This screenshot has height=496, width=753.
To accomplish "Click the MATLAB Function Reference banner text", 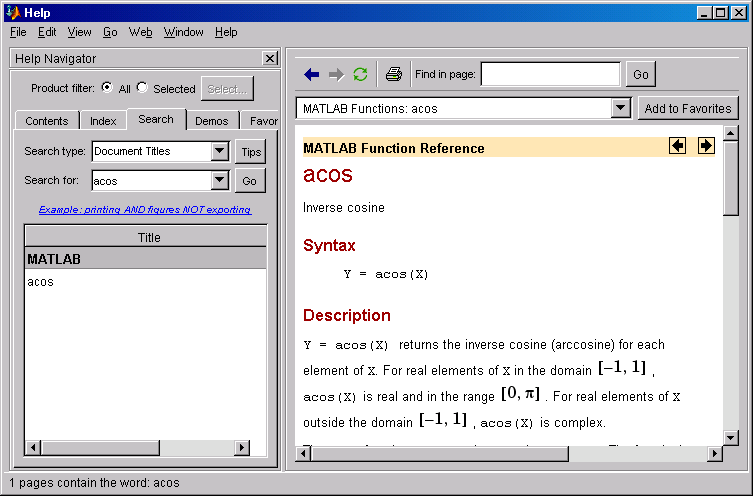I will point(394,148).
